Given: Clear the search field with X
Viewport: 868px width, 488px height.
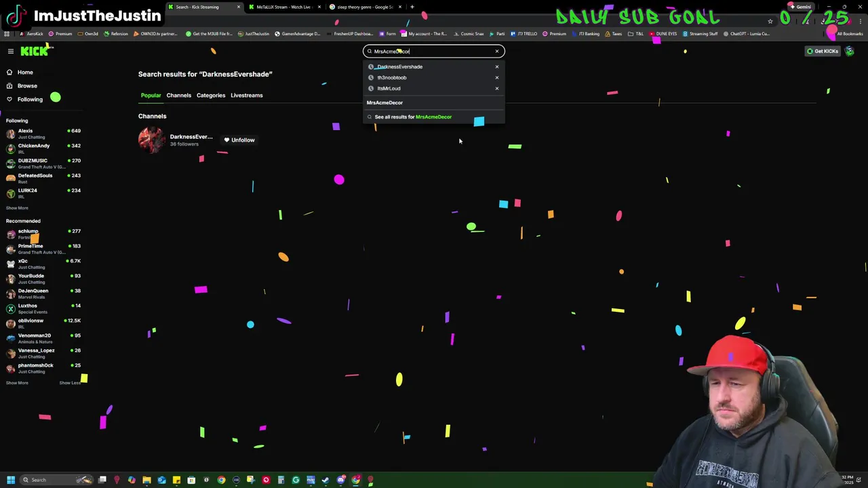Looking at the screenshot, I should tap(497, 52).
